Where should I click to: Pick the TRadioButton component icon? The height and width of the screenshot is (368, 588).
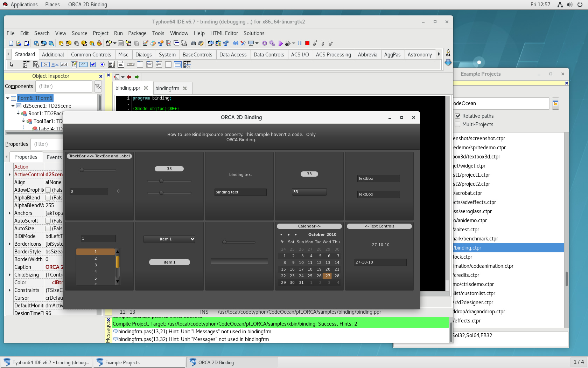click(x=102, y=64)
